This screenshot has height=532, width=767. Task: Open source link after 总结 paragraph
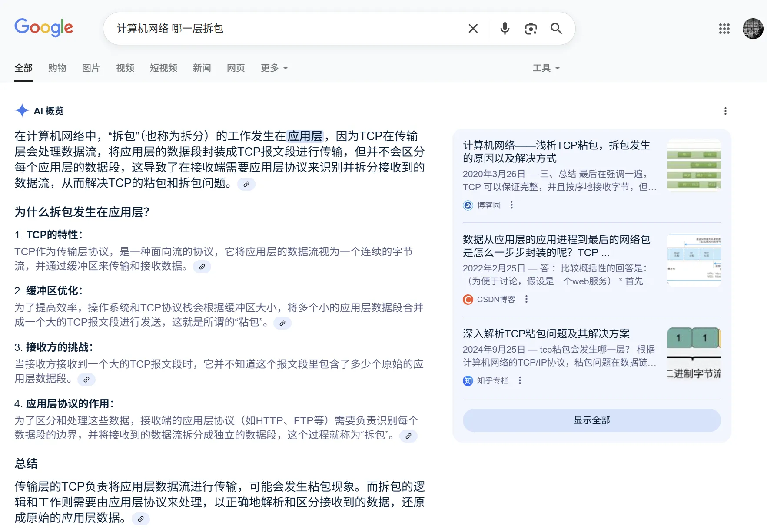tap(141, 519)
